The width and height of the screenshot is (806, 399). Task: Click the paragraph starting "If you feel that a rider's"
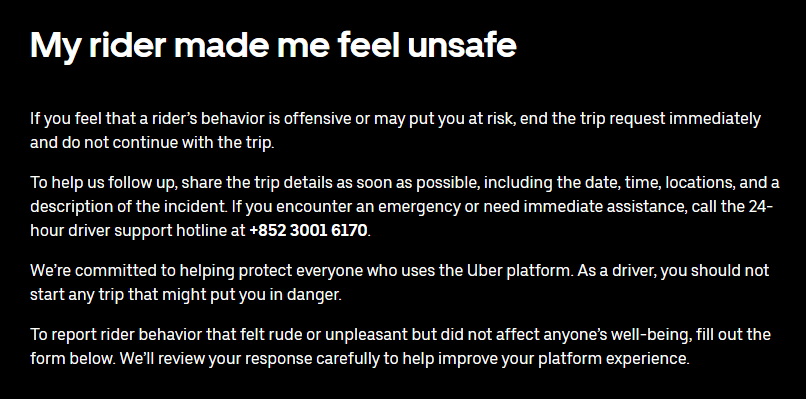click(x=395, y=131)
